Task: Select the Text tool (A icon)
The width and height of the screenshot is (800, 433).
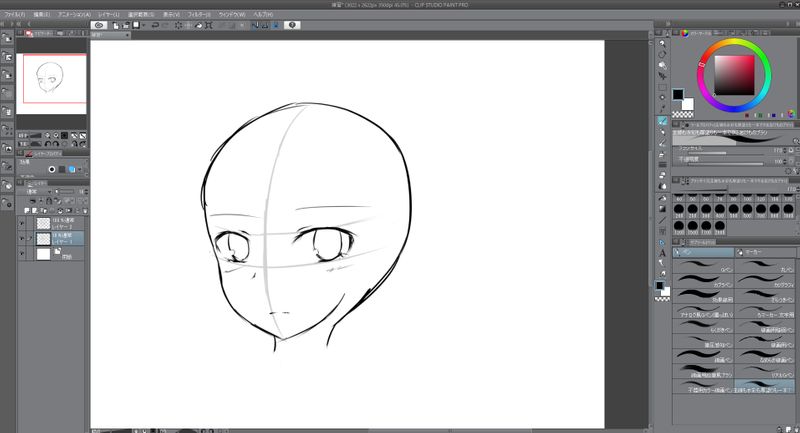Action: click(x=662, y=254)
